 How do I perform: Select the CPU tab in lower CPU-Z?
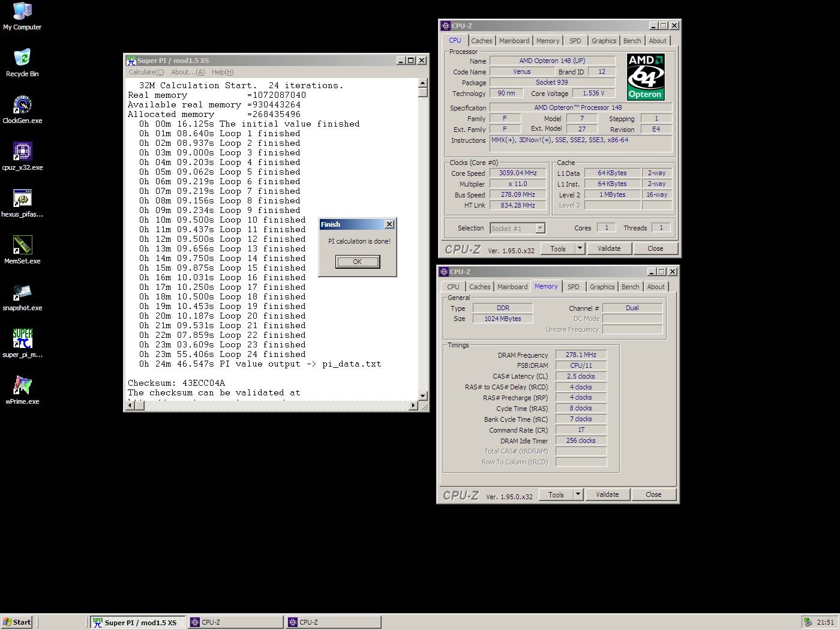[453, 287]
